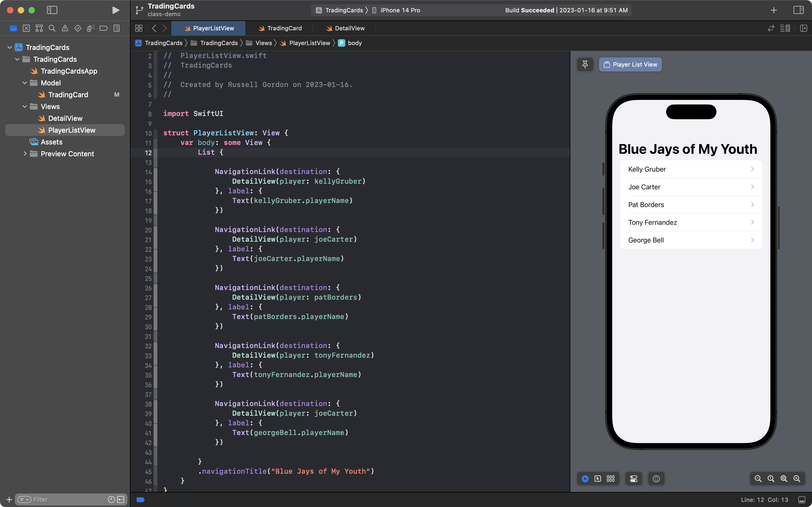The width and height of the screenshot is (812, 507).
Task: Enable minimap in the editor area
Action: 786,28
